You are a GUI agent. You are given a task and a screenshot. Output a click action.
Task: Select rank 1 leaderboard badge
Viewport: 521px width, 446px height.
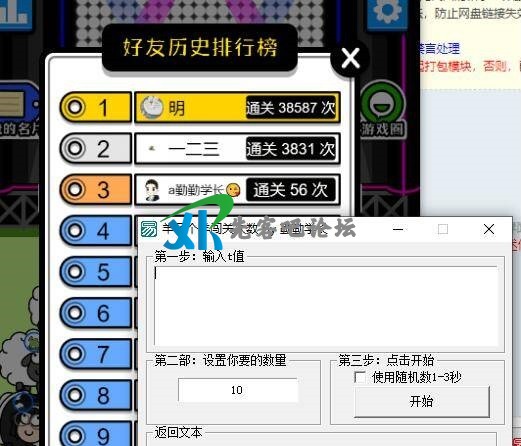(x=95, y=107)
